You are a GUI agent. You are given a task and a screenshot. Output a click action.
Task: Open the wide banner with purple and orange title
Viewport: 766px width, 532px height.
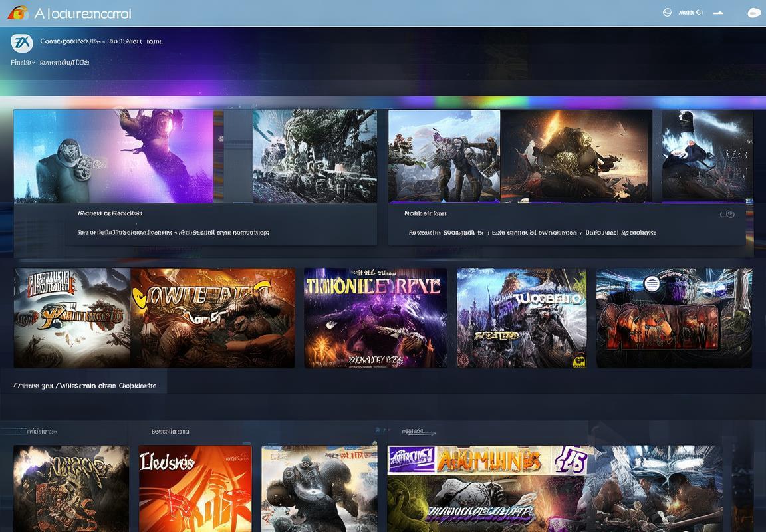tap(487, 488)
